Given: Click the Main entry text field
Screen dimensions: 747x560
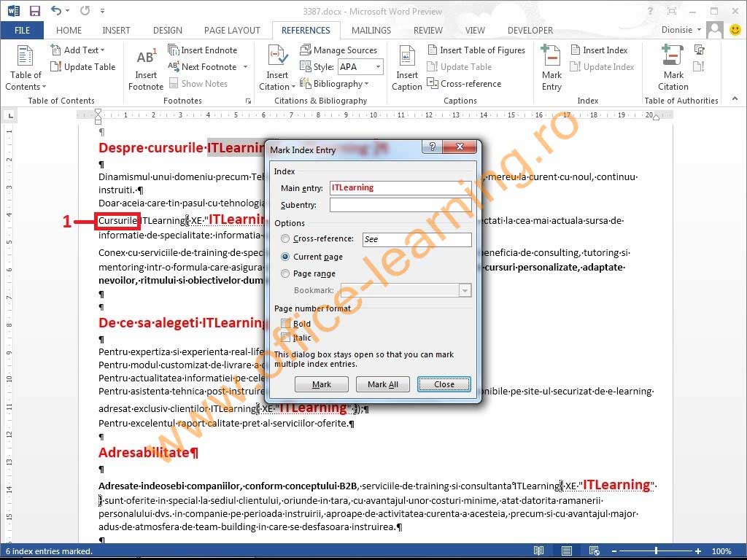Looking at the screenshot, I should tap(400, 187).
